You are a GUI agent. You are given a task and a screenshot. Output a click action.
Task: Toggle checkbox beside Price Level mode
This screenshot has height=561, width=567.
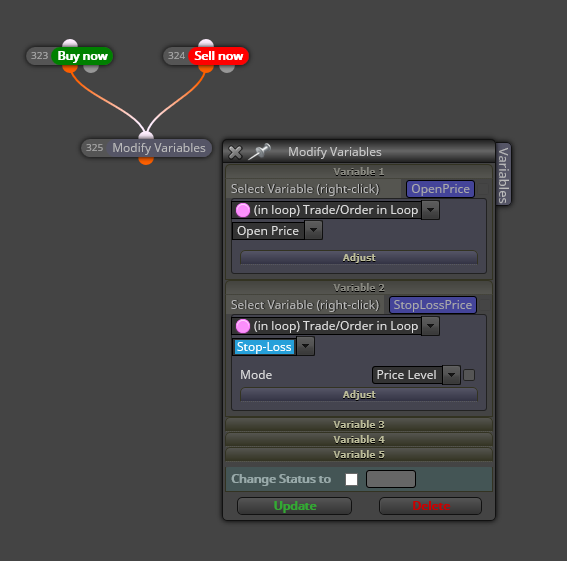click(x=469, y=375)
